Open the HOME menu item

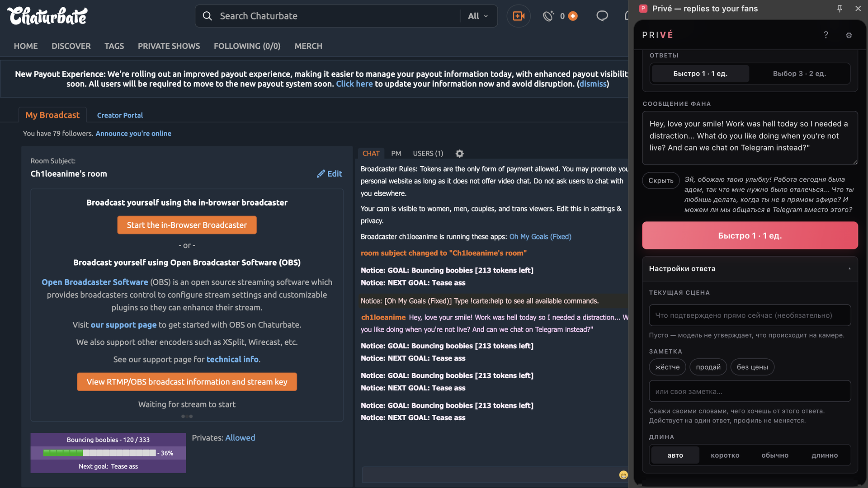tap(26, 46)
